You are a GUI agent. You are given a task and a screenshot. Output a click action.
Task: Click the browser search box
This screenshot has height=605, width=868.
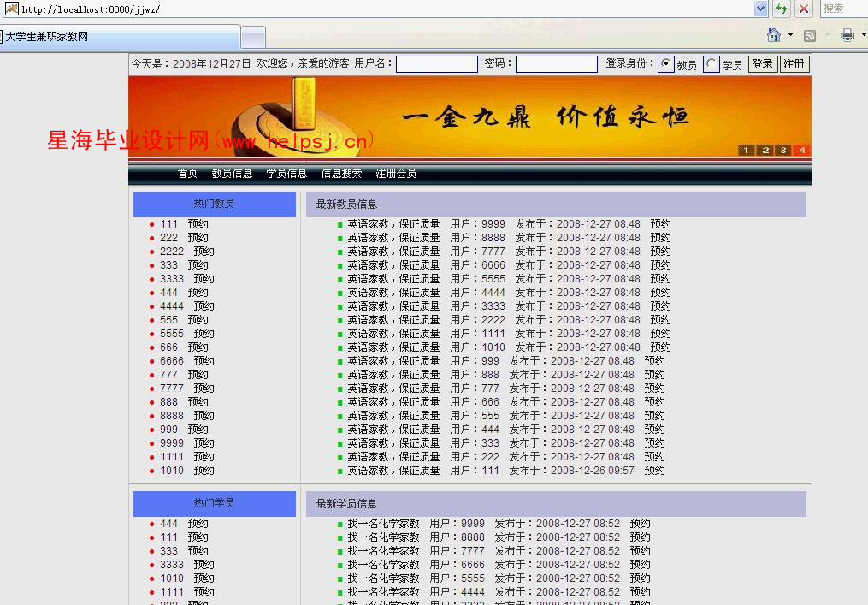(x=843, y=9)
